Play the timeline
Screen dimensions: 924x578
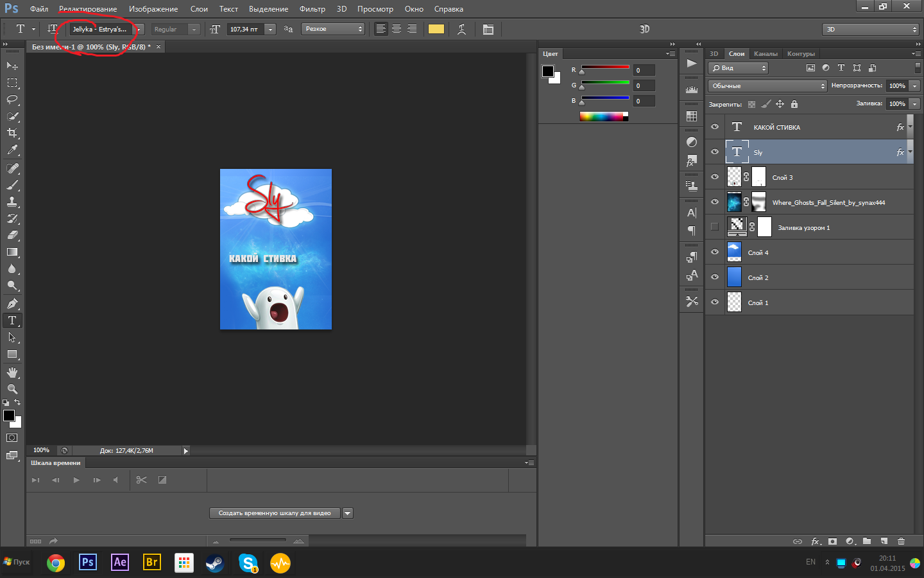tap(76, 480)
